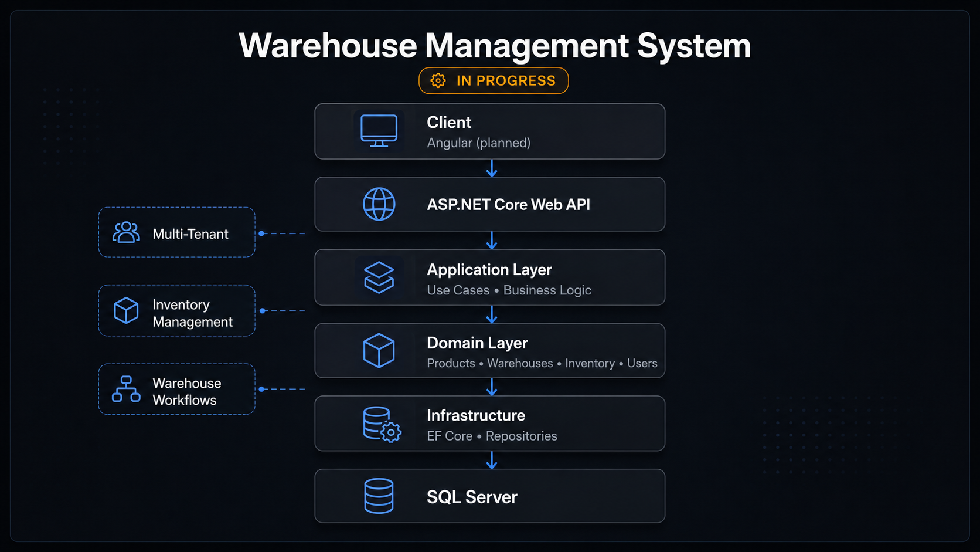This screenshot has height=552, width=980.
Task: Select the IN PROGRESS status badge
Action: [494, 80]
